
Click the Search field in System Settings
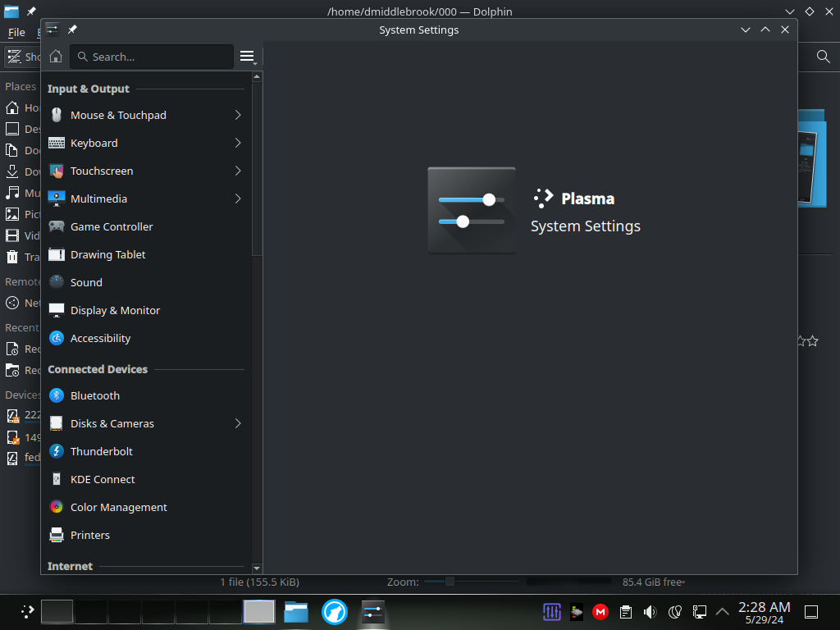pos(152,57)
